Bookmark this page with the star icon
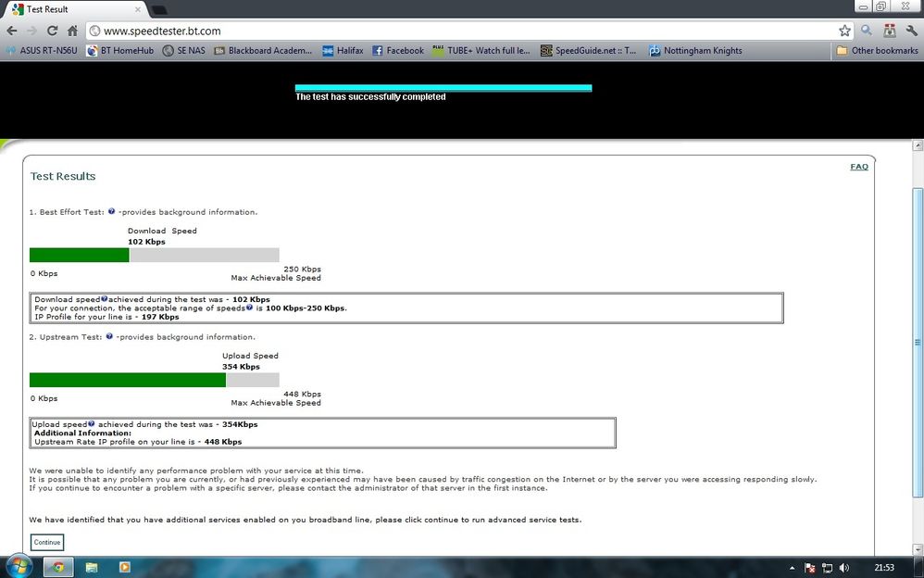This screenshot has height=578, width=924. click(x=844, y=31)
